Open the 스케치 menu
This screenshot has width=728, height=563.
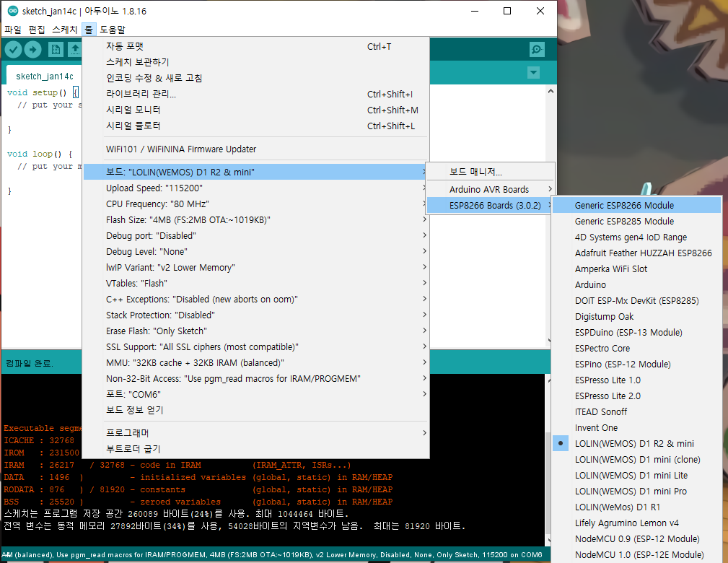point(64,30)
